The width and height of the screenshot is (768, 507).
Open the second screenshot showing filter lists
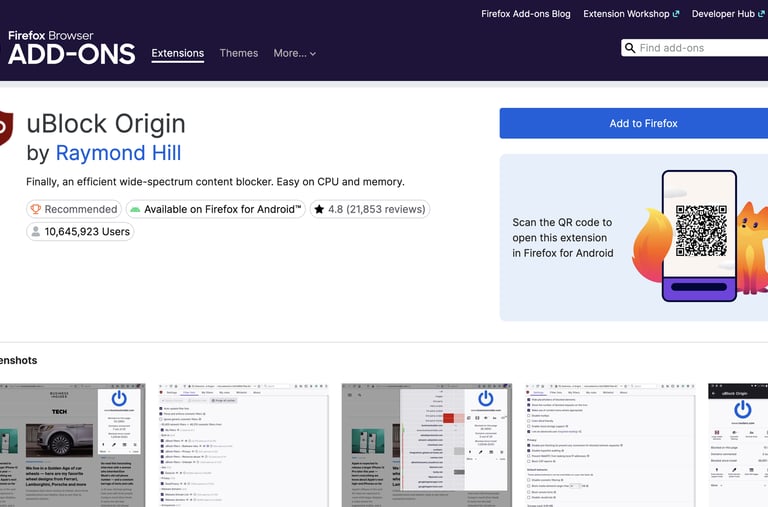(243, 445)
